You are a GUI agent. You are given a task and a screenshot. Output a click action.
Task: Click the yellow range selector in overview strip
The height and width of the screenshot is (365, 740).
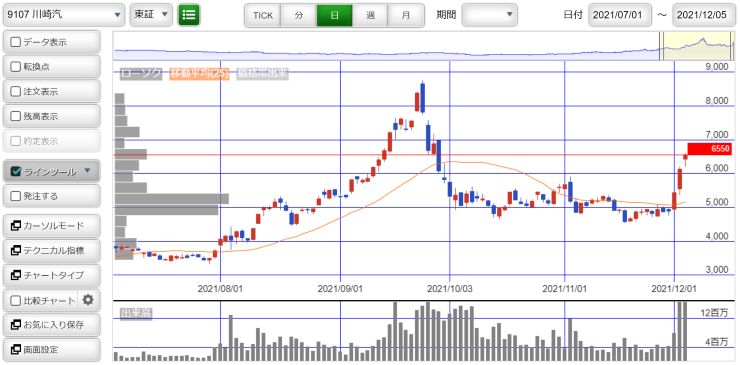[698, 46]
